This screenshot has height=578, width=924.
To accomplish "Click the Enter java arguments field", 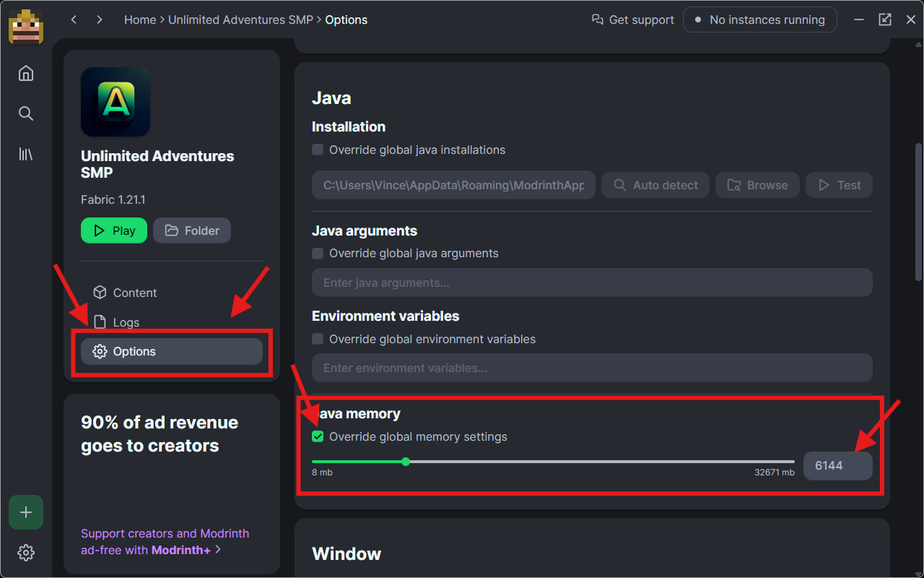I will tap(592, 282).
